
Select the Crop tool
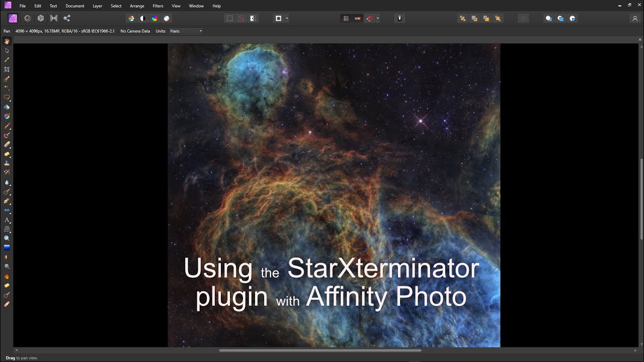tap(7, 69)
